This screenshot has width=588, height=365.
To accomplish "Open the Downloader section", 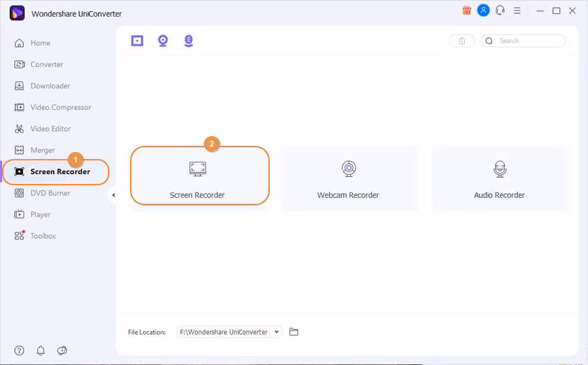I will coord(42,86).
